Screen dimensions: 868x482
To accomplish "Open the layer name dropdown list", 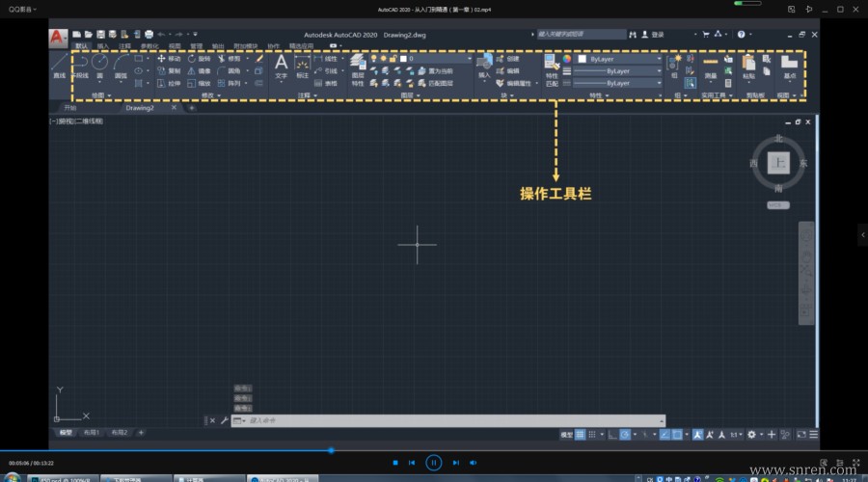I will [435, 59].
